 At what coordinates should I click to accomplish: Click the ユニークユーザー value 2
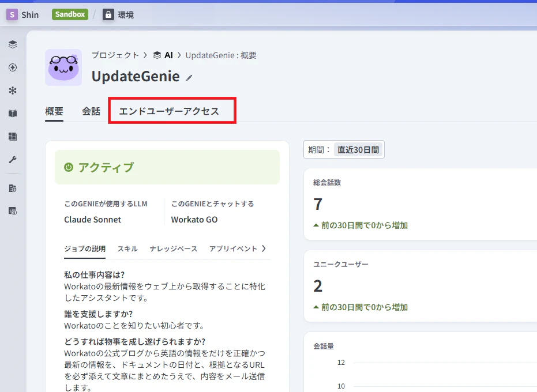coord(318,286)
